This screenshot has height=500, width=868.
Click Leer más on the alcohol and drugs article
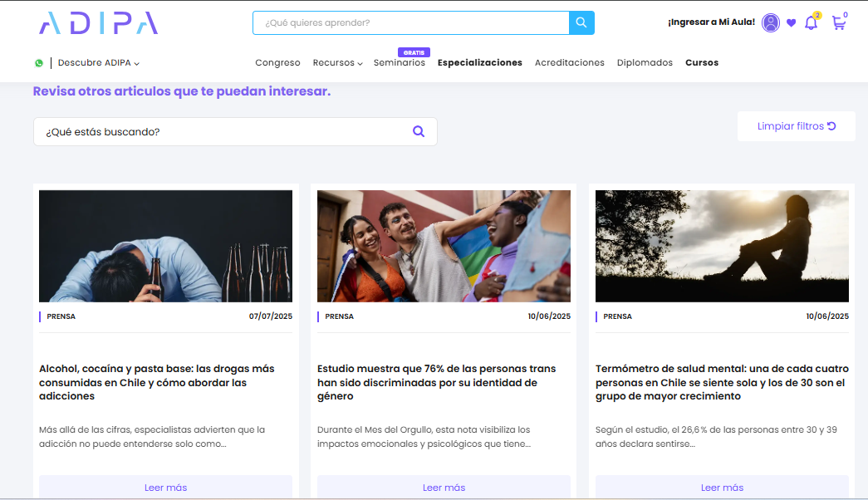pos(165,488)
